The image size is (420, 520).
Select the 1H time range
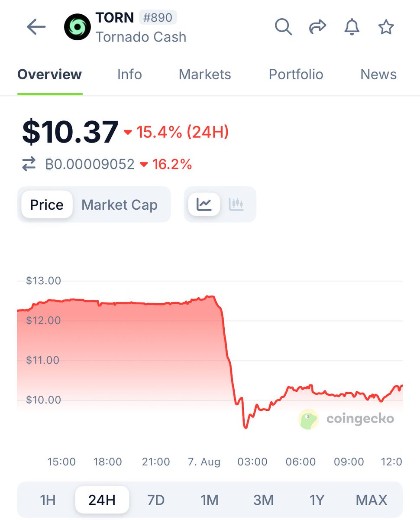[48, 500]
